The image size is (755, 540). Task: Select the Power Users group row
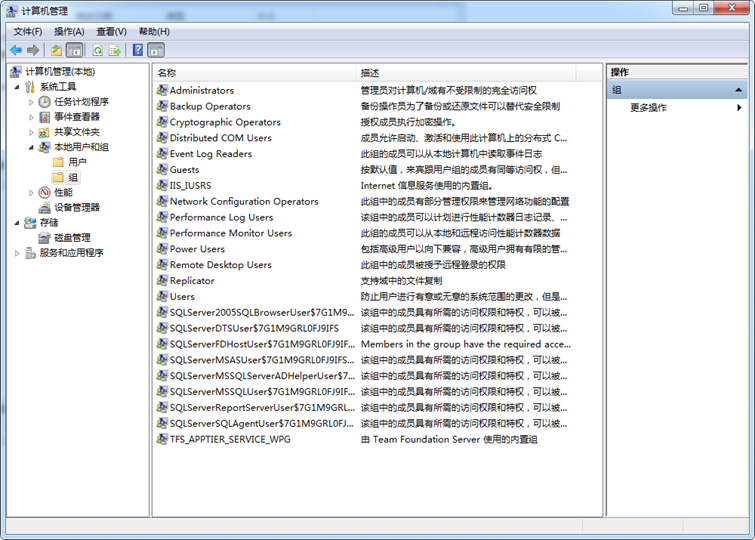[x=362, y=249]
